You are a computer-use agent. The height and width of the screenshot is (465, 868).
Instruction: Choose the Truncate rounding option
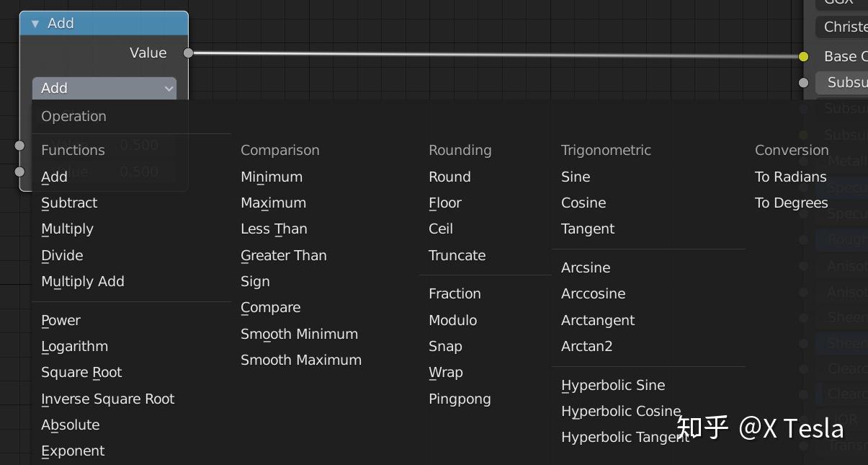tap(457, 255)
